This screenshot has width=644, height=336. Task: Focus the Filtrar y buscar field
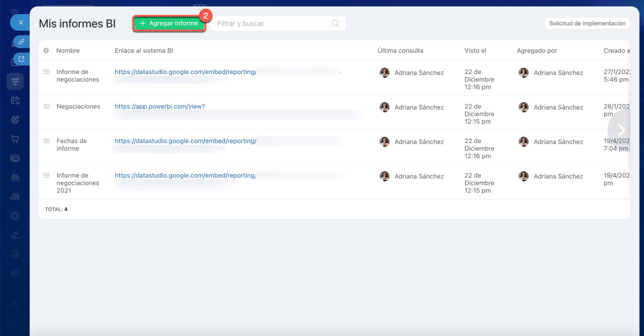click(272, 24)
